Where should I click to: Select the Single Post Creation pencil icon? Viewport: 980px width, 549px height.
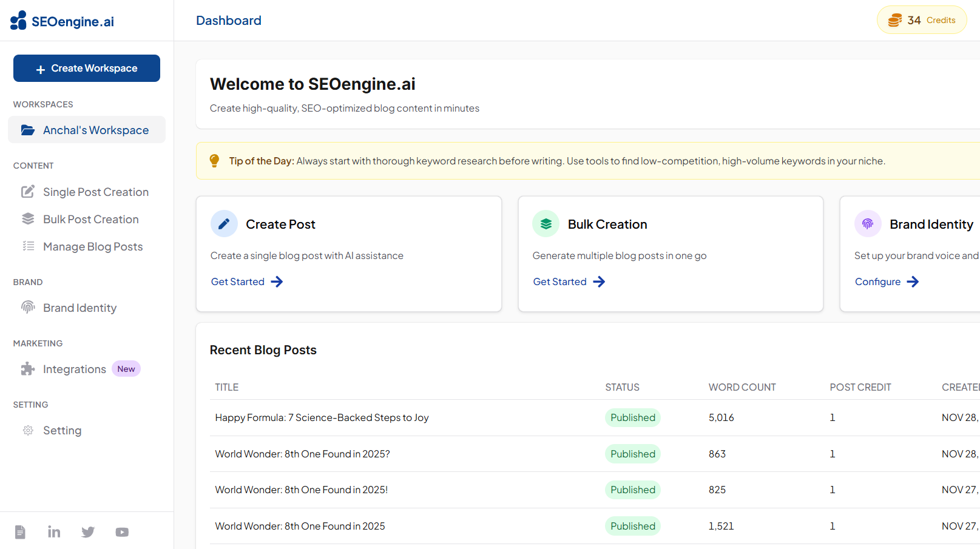(28, 191)
